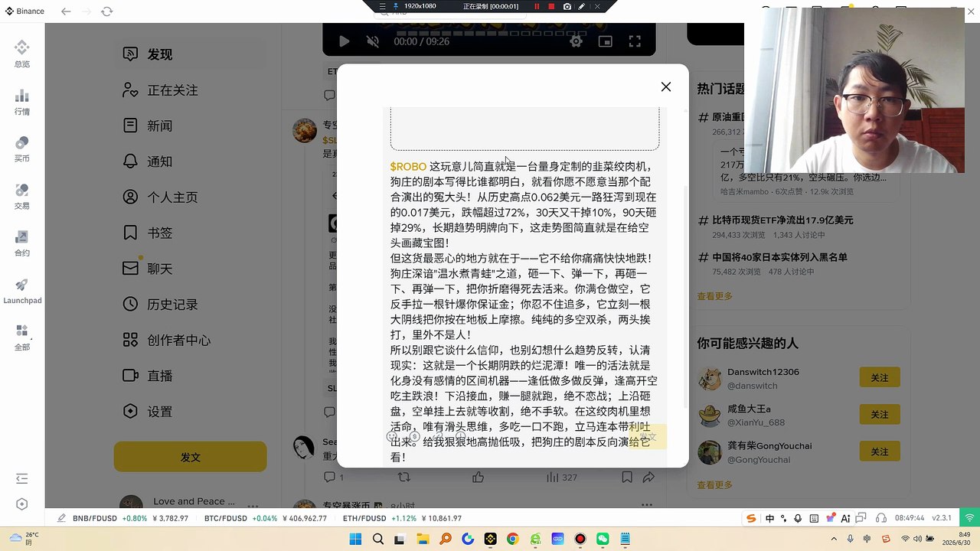
Task: Go back with the browser back arrow
Action: click(66, 11)
